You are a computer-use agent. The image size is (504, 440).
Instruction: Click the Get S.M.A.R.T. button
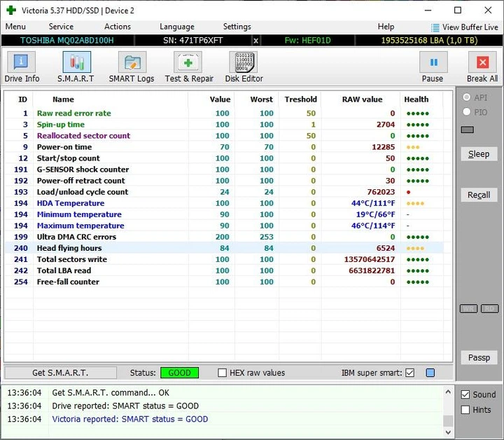point(60,373)
